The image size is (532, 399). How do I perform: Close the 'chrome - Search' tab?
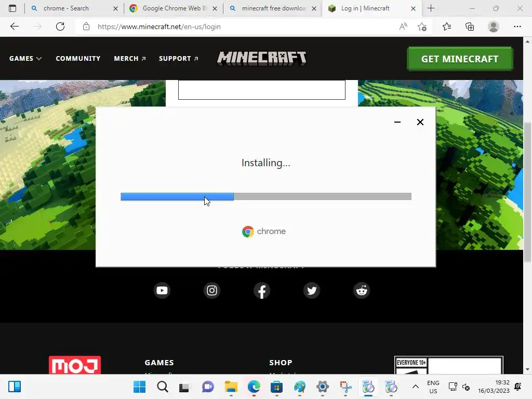click(115, 8)
